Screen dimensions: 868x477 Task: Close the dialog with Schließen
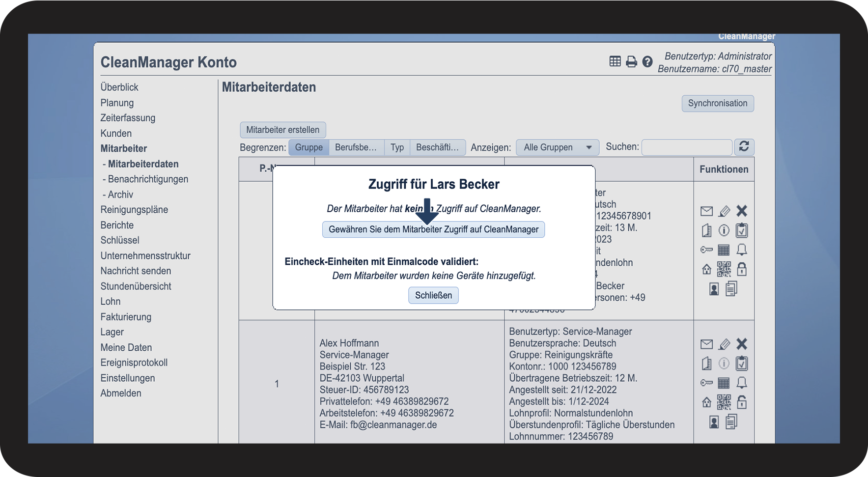pyautogui.click(x=434, y=295)
